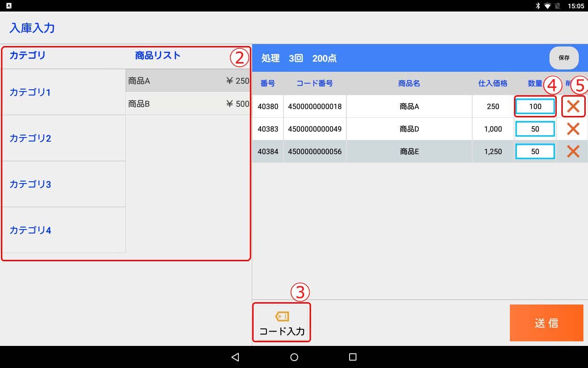Tap the notification icon at top-left status bar
Viewport: 588px width, 368px height.
click(9, 6)
